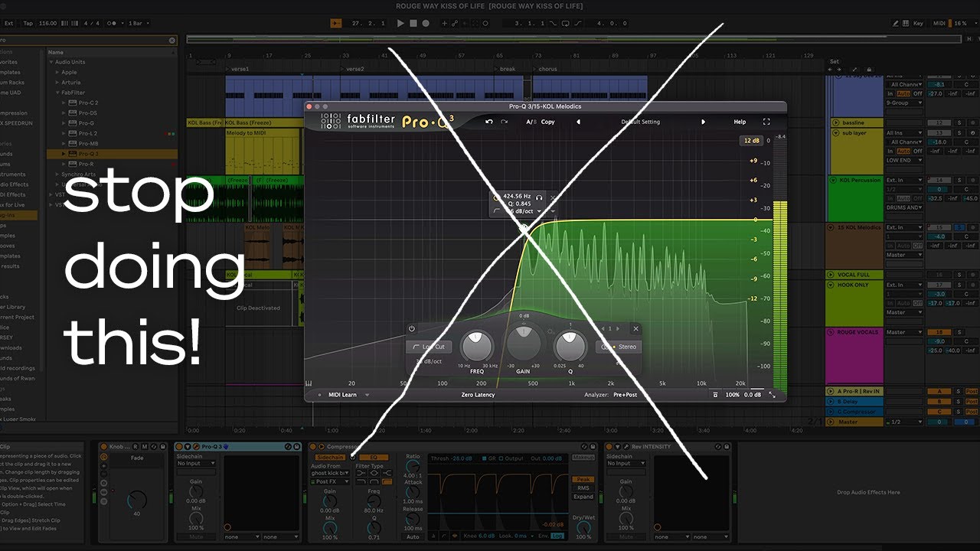Go to the next Pro-Q 3 preset
Image resolution: width=980 pixels, height=551 pixels.
tap(703, 122)
